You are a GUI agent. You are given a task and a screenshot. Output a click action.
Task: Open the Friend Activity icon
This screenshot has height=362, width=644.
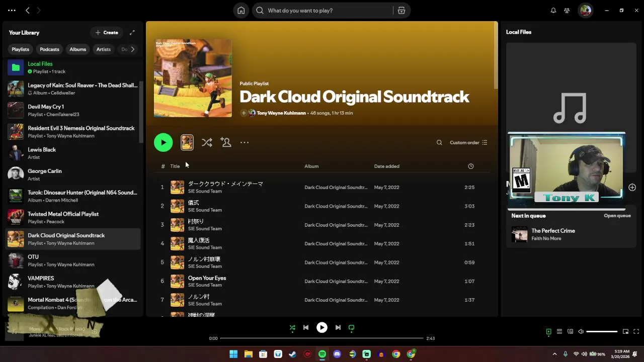coord(567,11)
